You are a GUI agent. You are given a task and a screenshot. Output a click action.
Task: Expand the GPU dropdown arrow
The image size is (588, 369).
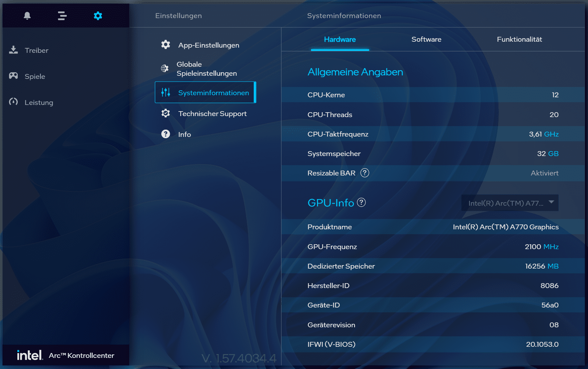click(x=551, y=202)
